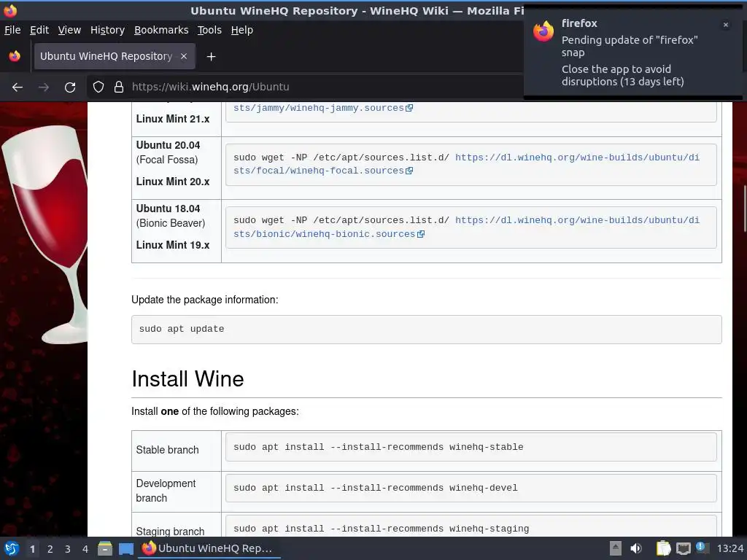The width and height of the screenshot is (747, 560).
Task: Click the Firefox logo in the notification
Action: pos(543,31)
